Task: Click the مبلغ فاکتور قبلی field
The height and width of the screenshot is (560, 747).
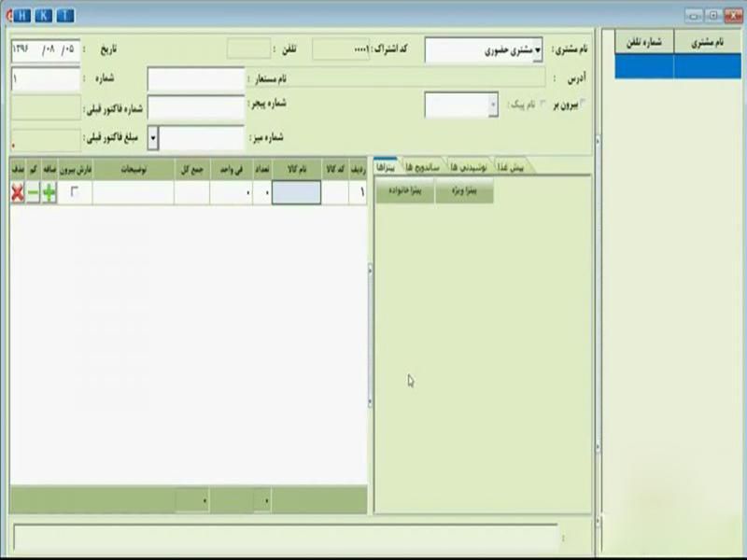Action: coord(46,139)
